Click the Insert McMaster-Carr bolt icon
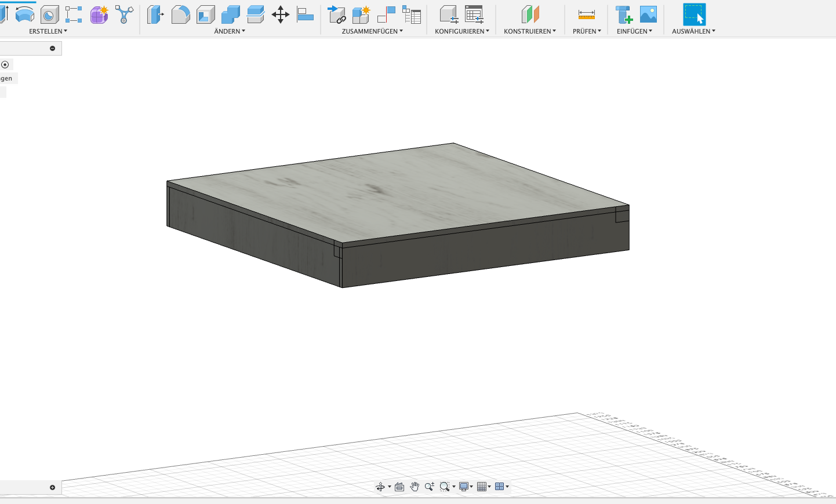Viewport: 836px width, 504px height. tap(624, 14)
